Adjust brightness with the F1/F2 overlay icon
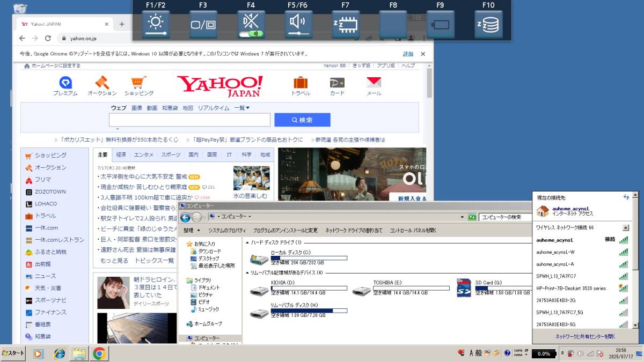 156,25
